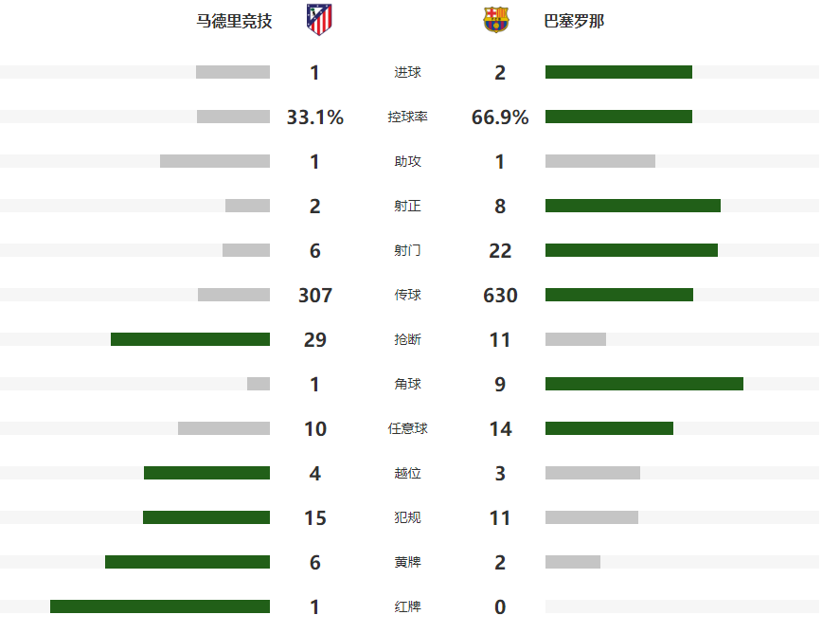Viewport: 840px width, 633px height.
Task: Select the 角球 stat label
Action: [x=407, y=385]
